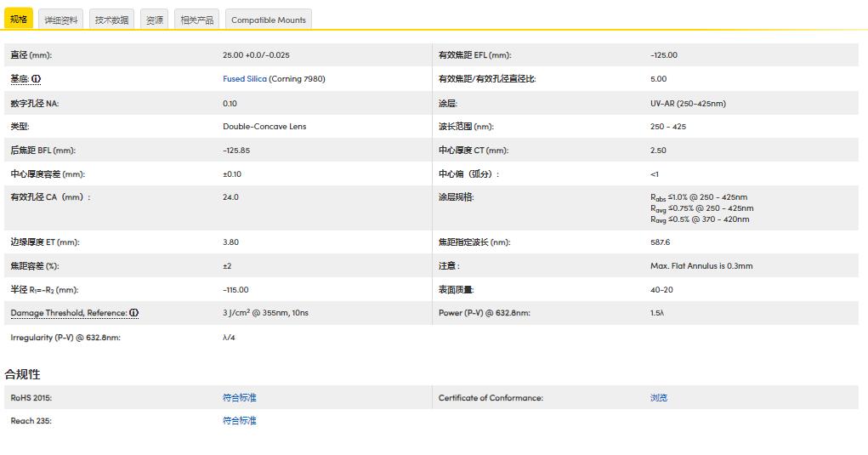Click the 基底 label with dotted underline
The width and height of the screenshot is (868, 455).
[20, 79]
